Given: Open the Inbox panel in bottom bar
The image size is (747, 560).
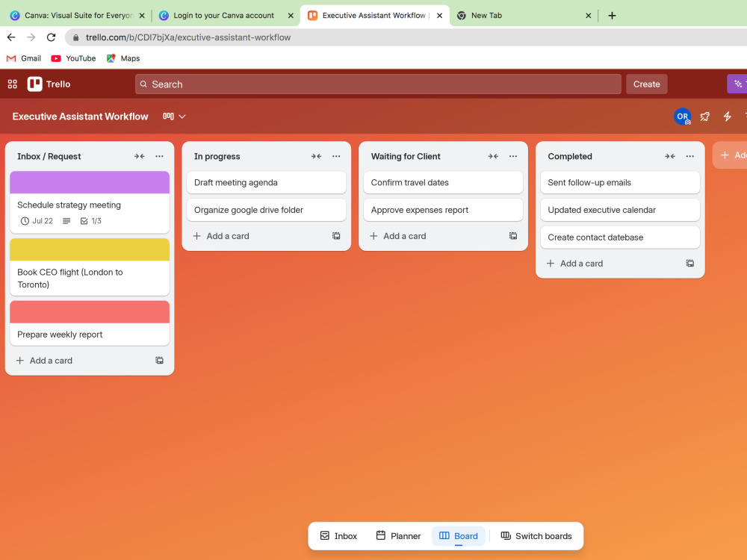Looking at the screenshot, I should 338,535.
